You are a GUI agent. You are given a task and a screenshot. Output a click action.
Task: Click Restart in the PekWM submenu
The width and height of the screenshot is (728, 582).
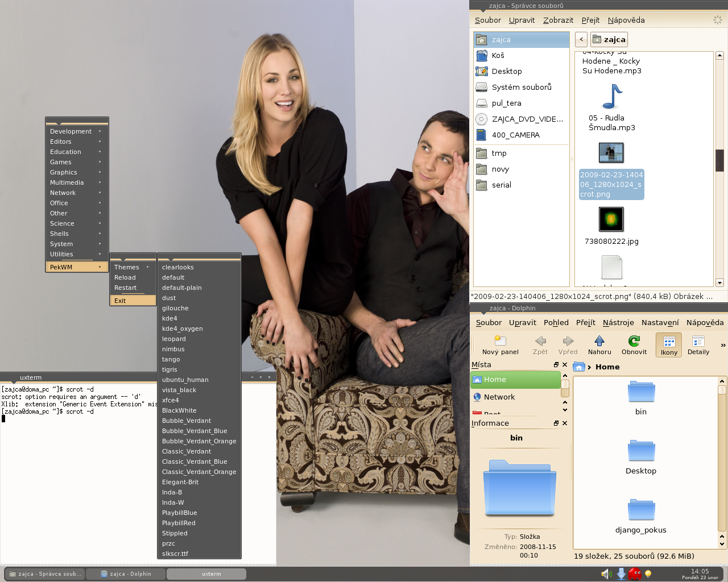click(x=133, y=288)
